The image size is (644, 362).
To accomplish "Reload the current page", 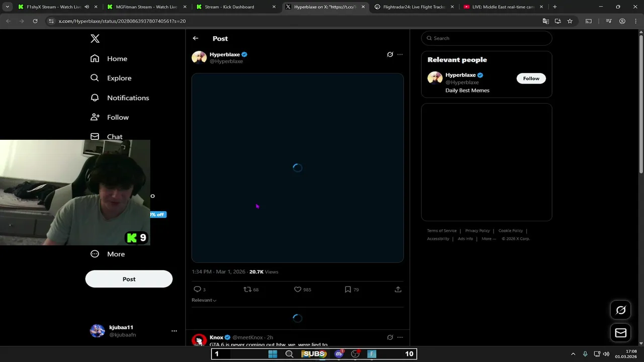I will coord(35,21).
